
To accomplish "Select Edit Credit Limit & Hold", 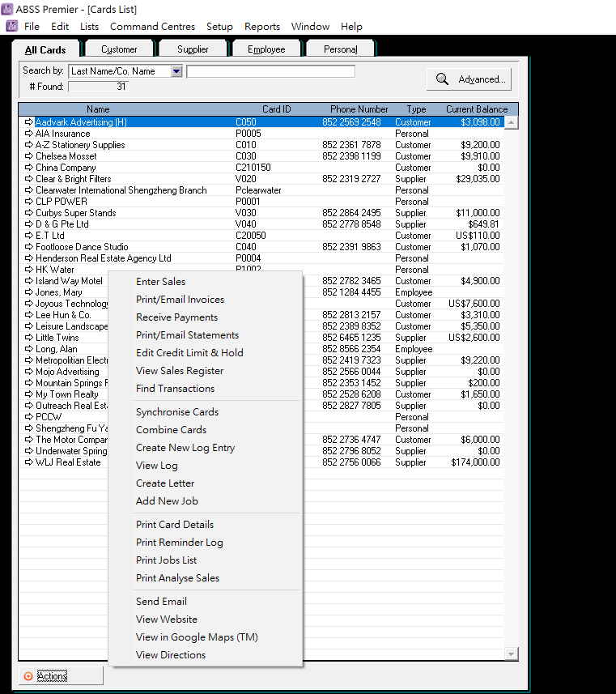I will pos(190,353).
